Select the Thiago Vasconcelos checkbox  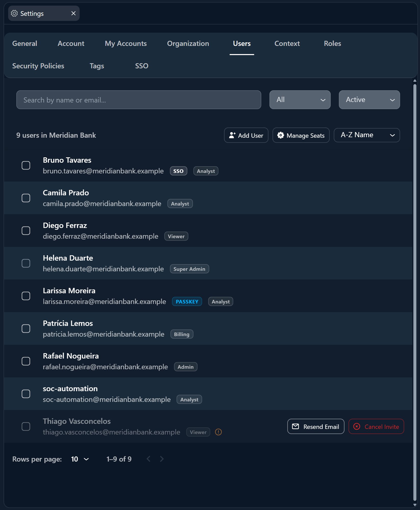click(x=26, y=426)
